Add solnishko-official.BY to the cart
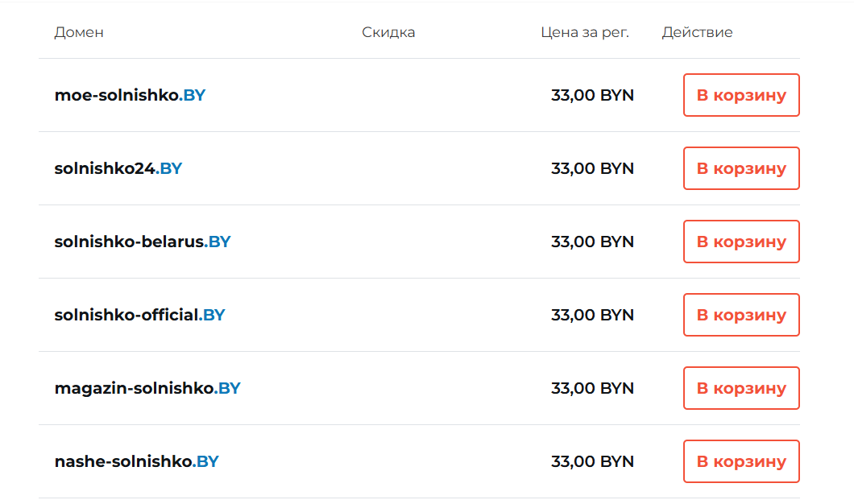 (x=741, y=315)
